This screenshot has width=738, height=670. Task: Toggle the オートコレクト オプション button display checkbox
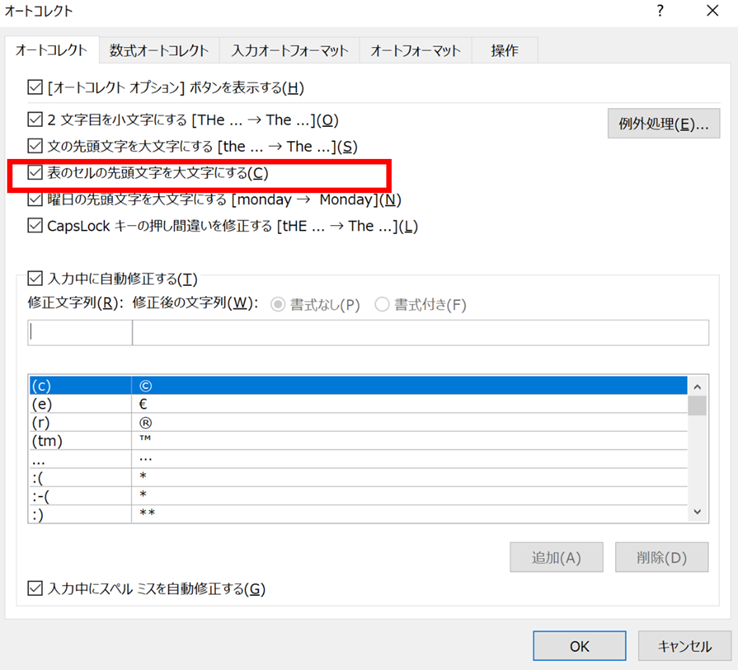click(x=36, y=87)
